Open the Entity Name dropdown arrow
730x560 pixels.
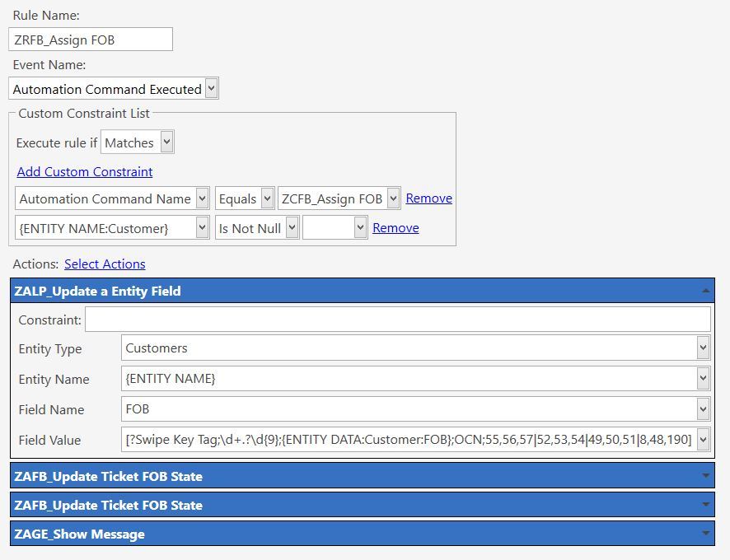(x=703, y=379)
